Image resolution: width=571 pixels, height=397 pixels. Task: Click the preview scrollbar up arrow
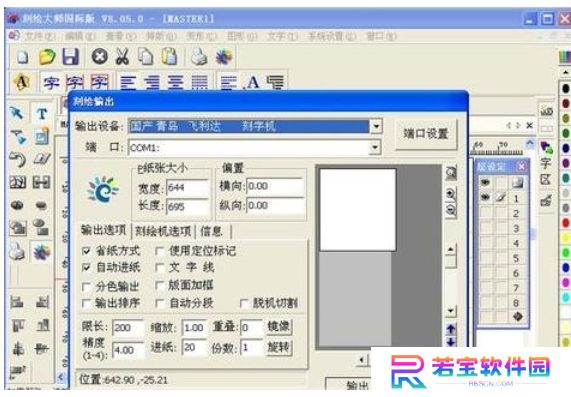tap(451, 250)
